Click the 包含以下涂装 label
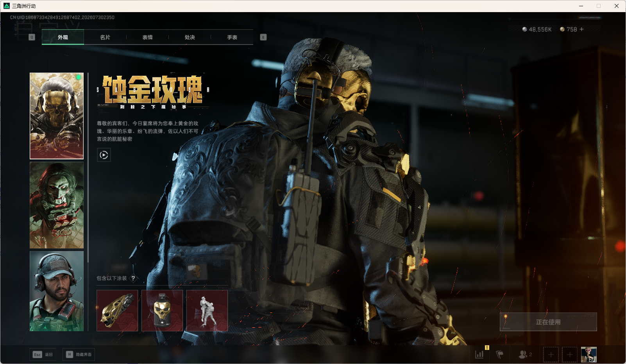The width and height of the screenshot is (626, 364). pos(112,278)
